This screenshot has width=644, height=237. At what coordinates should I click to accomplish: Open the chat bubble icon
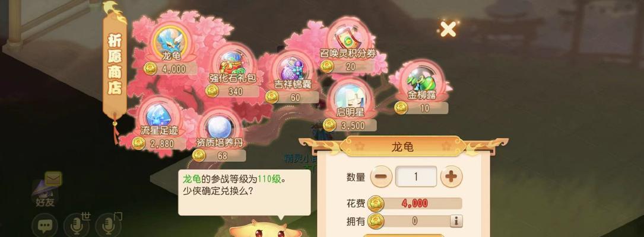pos(45,226)
